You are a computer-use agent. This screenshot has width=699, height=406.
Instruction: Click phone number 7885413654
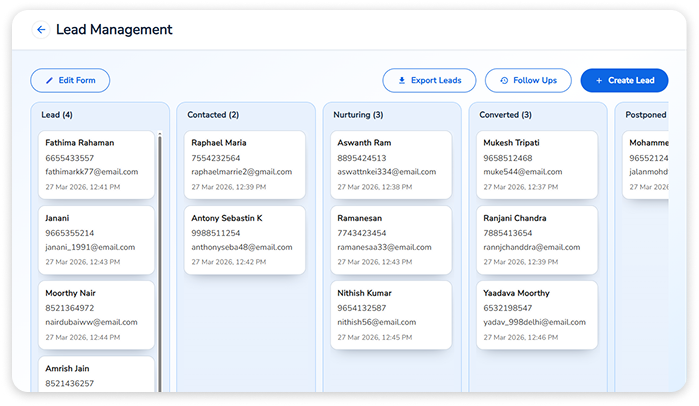click(x=508, y=233)
